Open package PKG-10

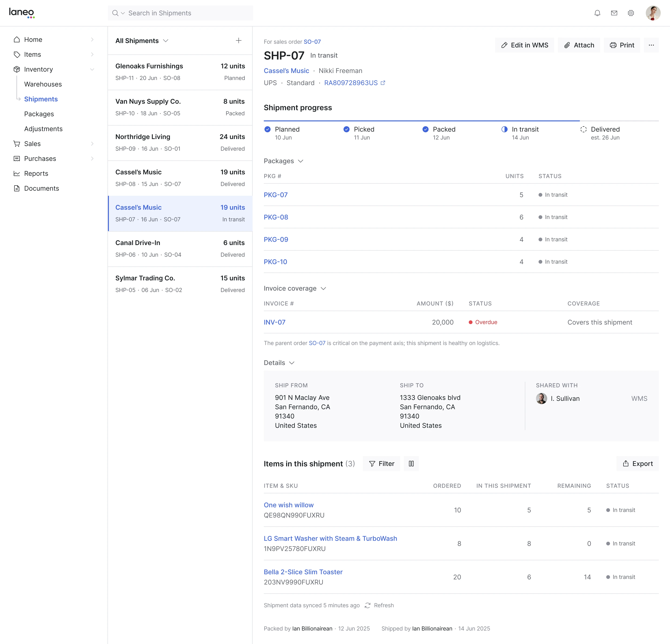tap(275, 262)
